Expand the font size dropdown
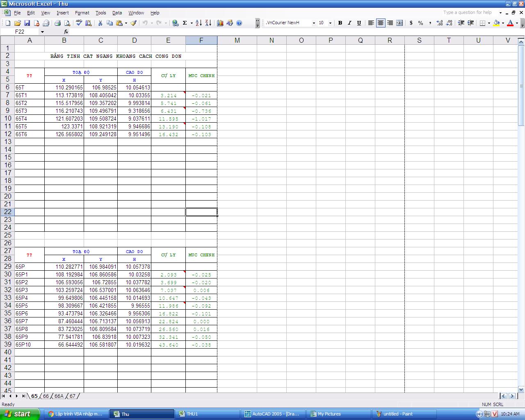This screenshot has width=525, height=420. pyautogui.click(x=330, y=23)
